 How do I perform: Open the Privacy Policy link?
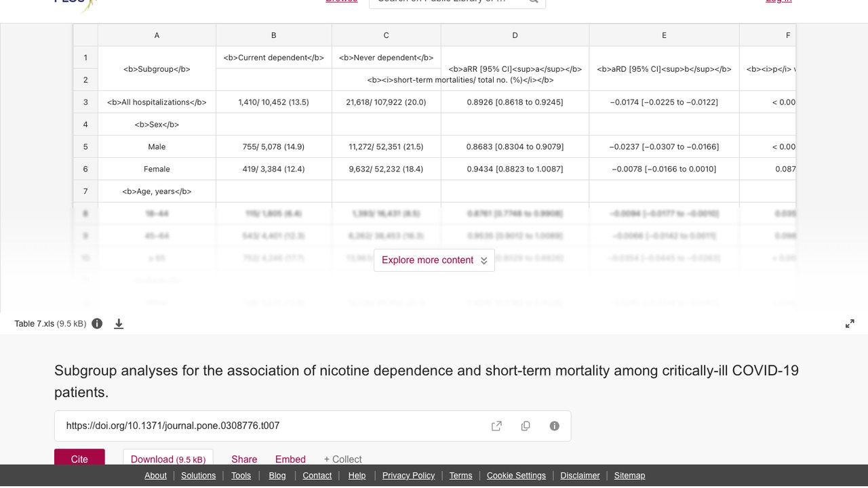tap(408, 476)
